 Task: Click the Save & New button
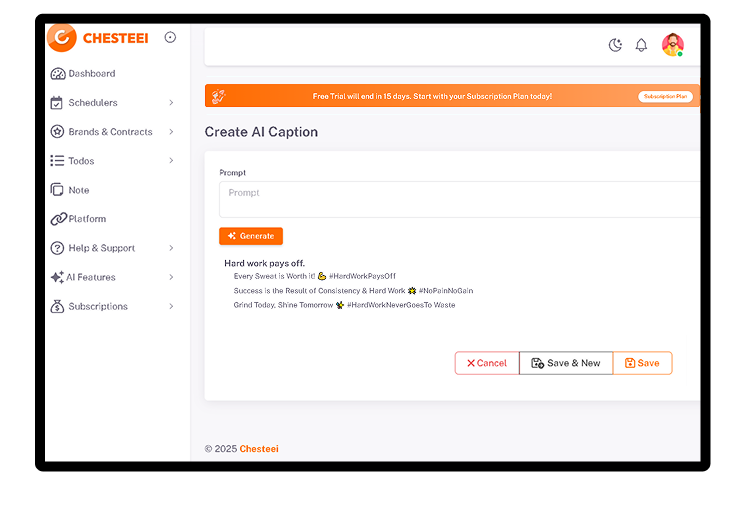coord(566,363)
